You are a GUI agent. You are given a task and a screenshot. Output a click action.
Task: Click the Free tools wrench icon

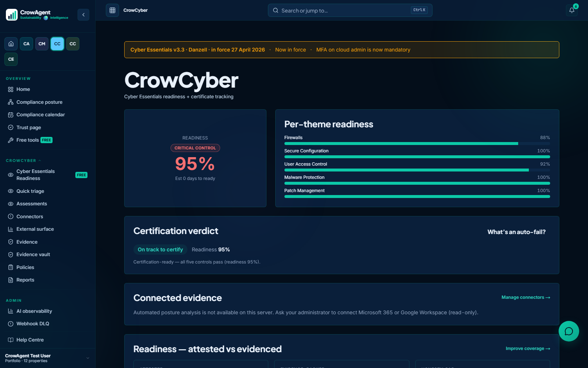pos(11,140)
